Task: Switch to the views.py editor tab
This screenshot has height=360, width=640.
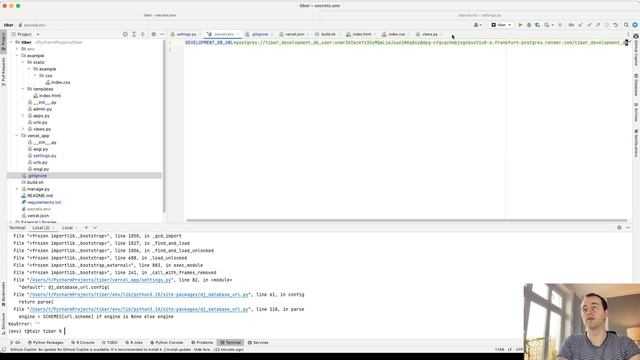Action: [429, 34]
